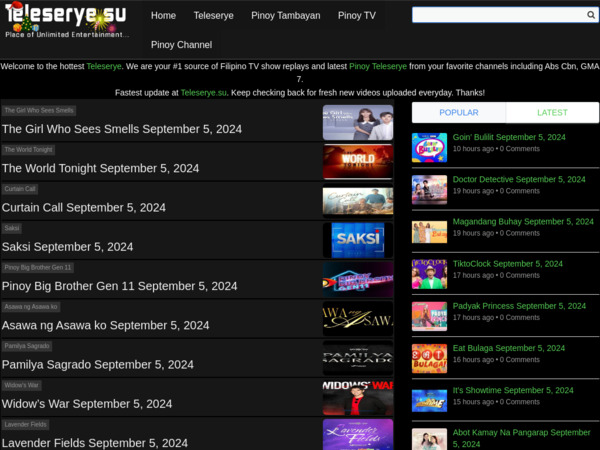Click the green Teleserye link in welcome text
This screenshot has height=450, width=600.
click(x=104, y=66)
